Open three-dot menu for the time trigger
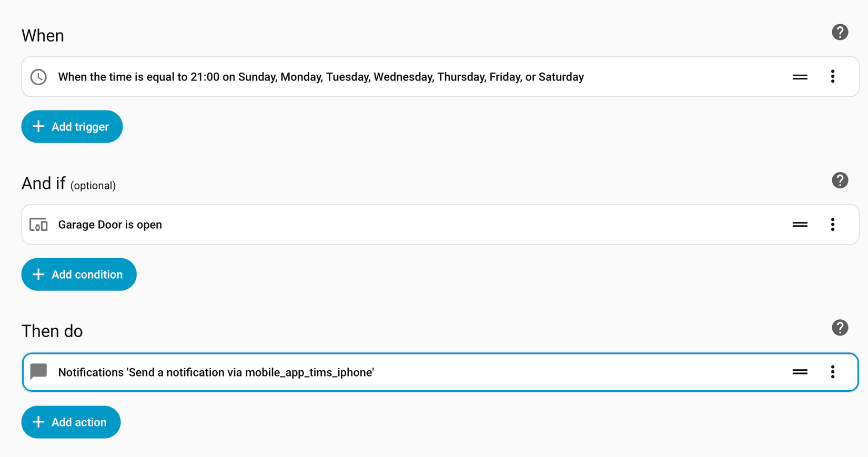Viewport: 868px width, 457px height. [832, 77]
